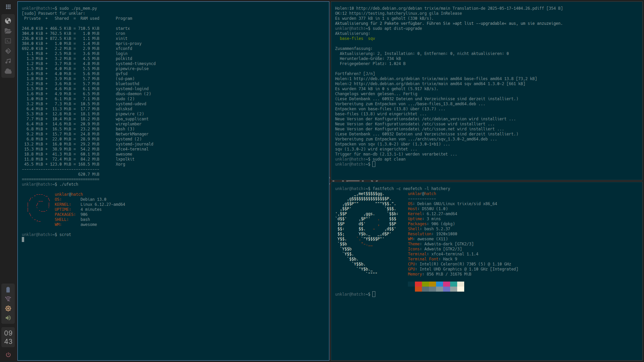The height and width of the screenshot is (362, 644).
Task: Click the 'Fortfahren? [J/n]' prompt line
Action: click(355, 74)
